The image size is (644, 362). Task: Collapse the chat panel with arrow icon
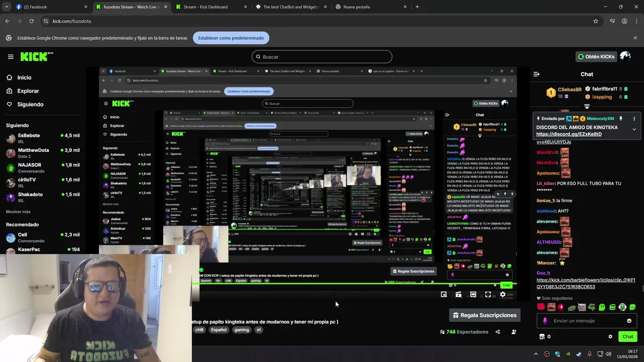tap(536, 74)
